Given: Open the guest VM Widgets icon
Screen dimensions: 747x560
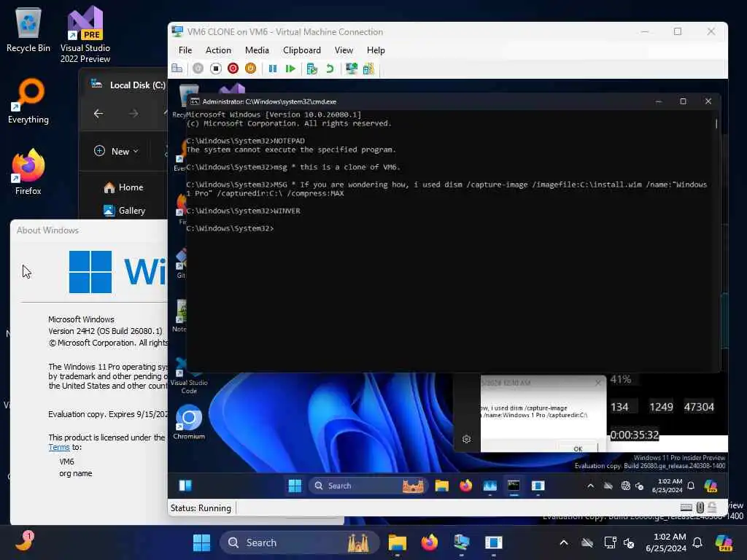Looking at the screenshot, I should pyautogui.click(x=185, y=486).
